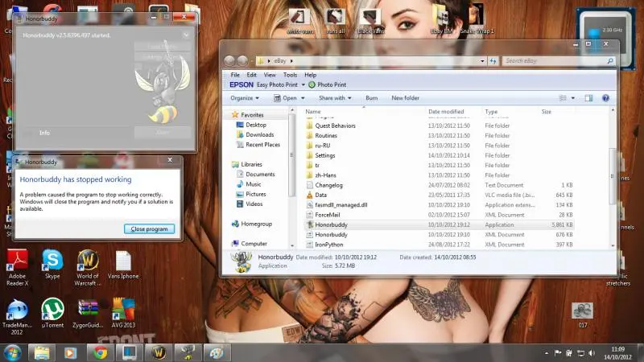Image resolution: width=644 pixels, height=362 pixels.
Task: Show hidden system tray icons
Action: pyautogui.click(x=547, y=353)
